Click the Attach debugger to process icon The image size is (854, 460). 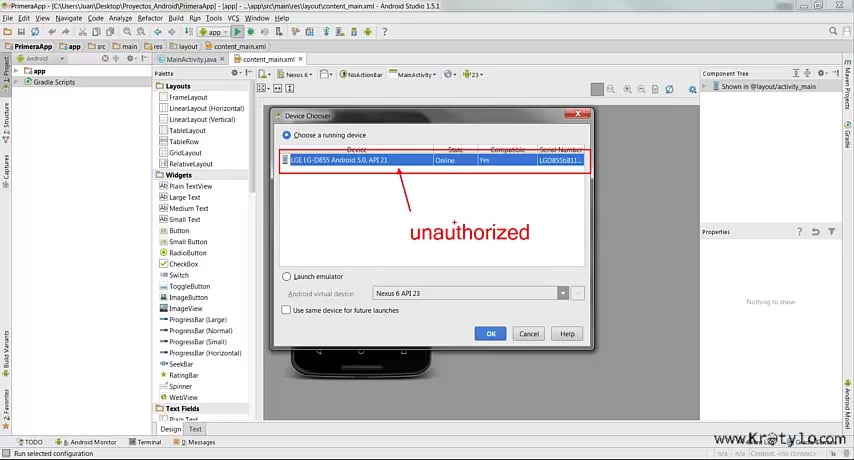pos(279,32)
